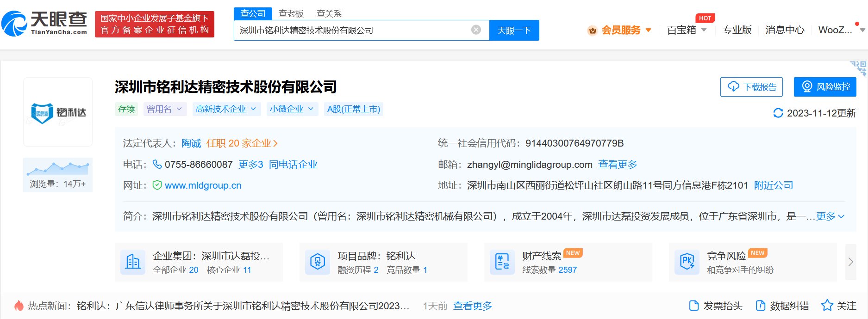
Task: Open the WooZ... user account menu
Action: pyautogui.click(x=842, y=30)
